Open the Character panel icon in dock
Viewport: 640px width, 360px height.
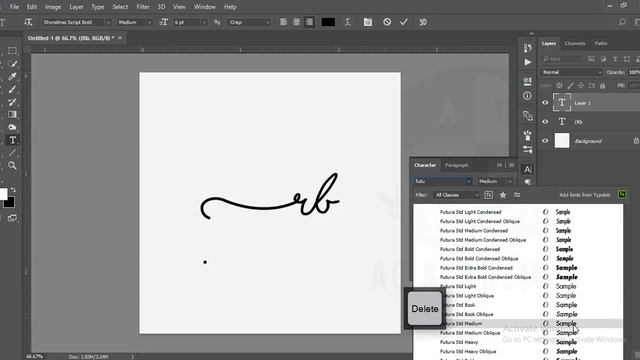point(527,169)
